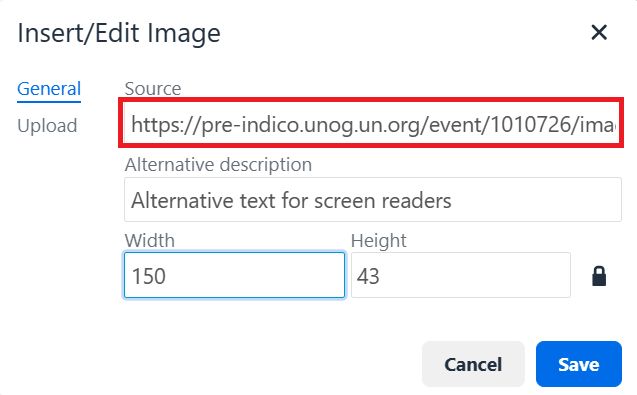
Task: Switch to the General tab
Action: (49, 89)
